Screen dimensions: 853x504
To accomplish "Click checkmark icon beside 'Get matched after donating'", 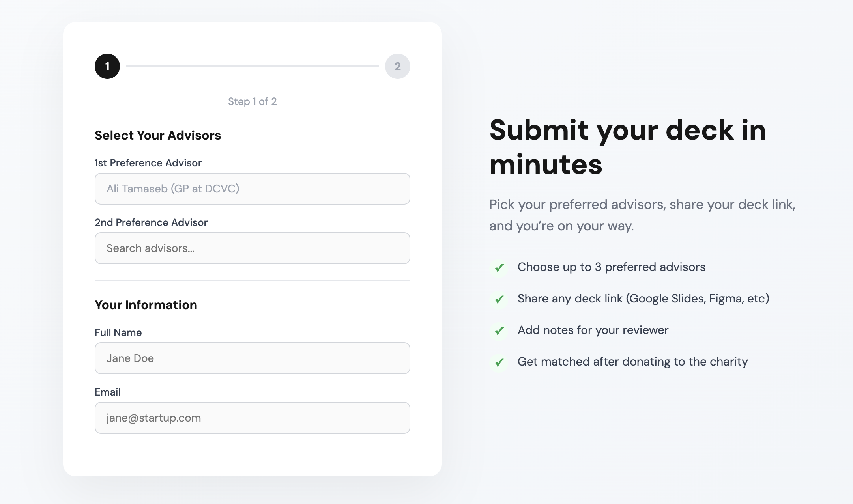I will click(x=499, y=362).
